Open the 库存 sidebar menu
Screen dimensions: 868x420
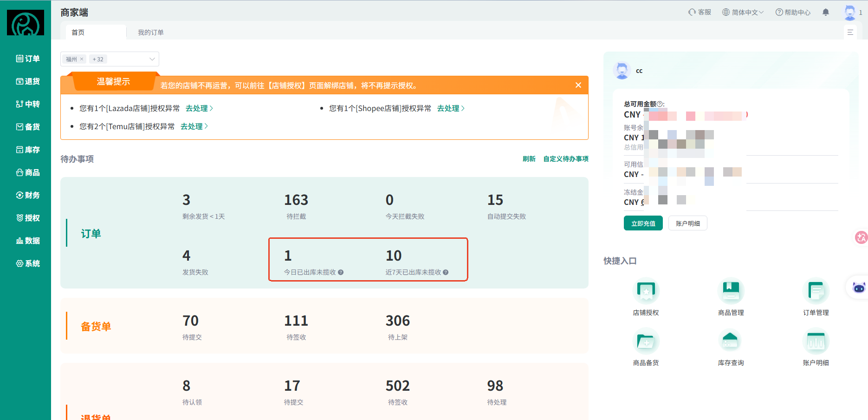coord(27,150)
